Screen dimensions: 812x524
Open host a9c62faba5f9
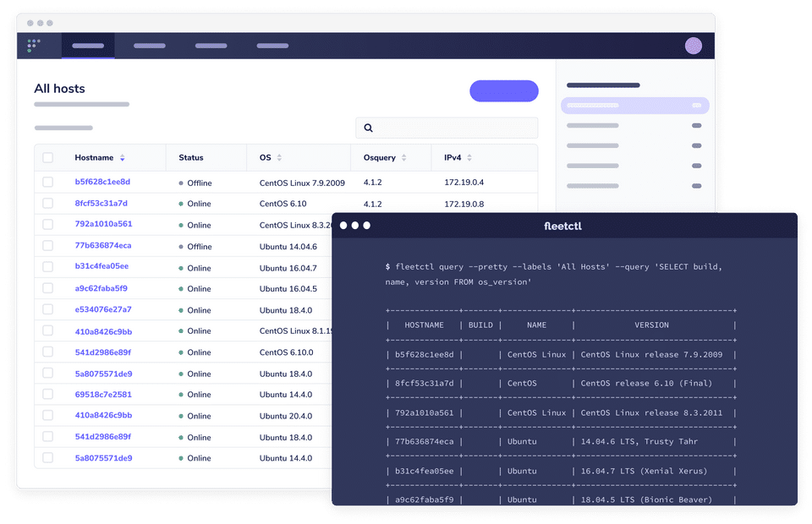pos(101,289)
